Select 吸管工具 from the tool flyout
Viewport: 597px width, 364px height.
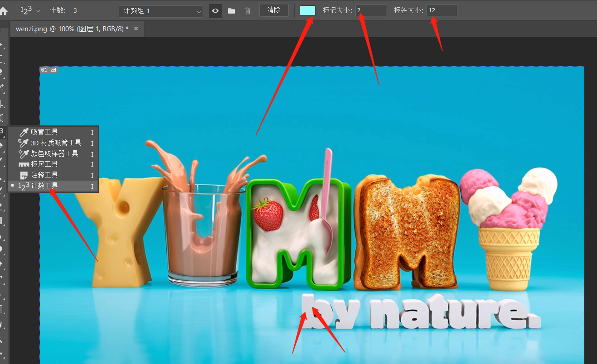(53, 132)
